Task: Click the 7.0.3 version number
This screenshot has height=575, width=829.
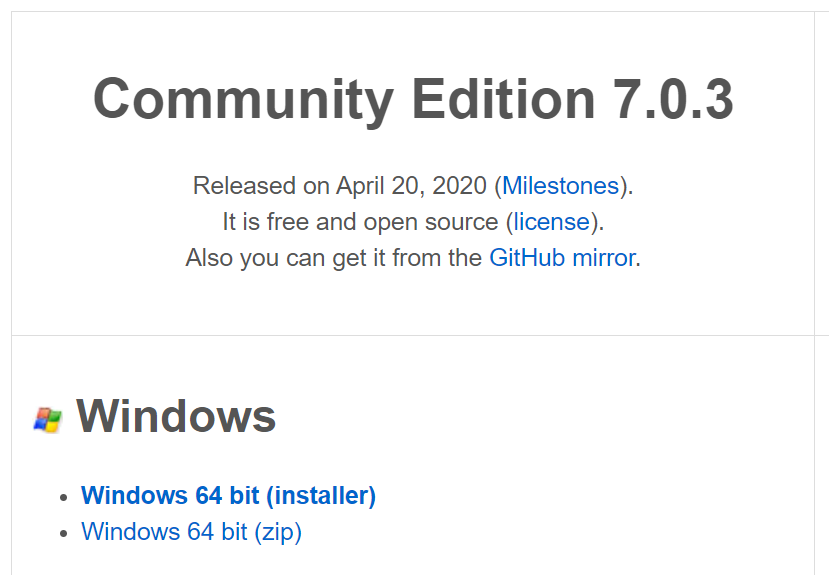Action: tap(672, 100)
